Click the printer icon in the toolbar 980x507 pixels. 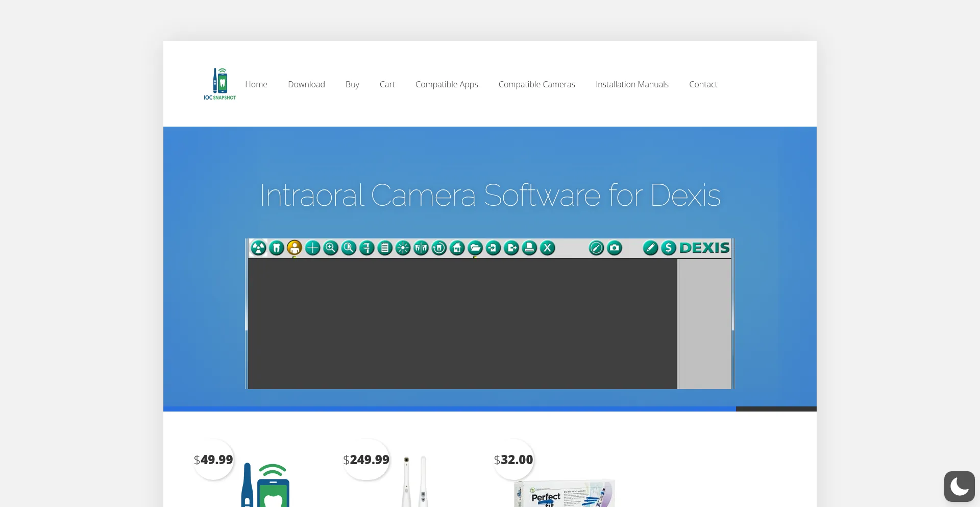click(529, 248)
